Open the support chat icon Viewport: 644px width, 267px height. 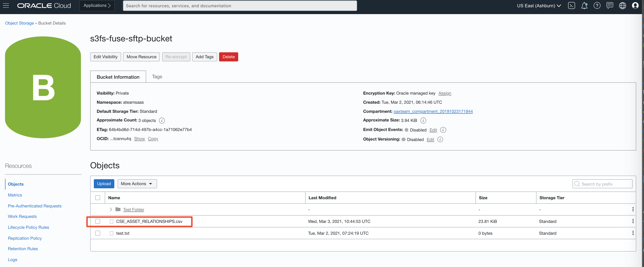point(610,5)
